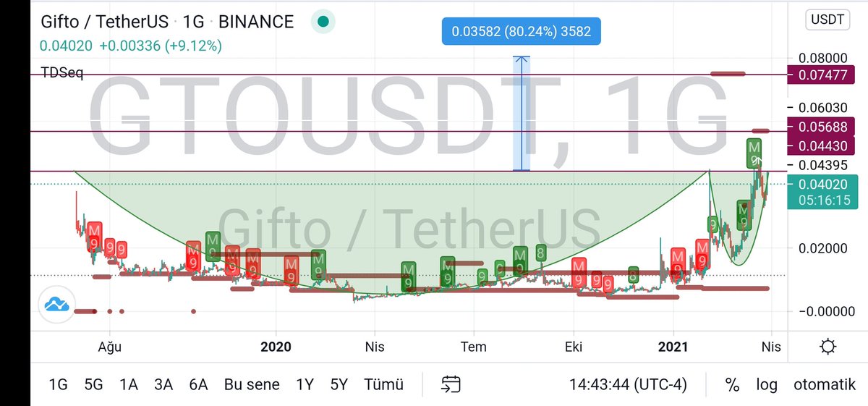Select the 6A time range
The width and height of the screenshot is (868, 406).
coord(198,384)
